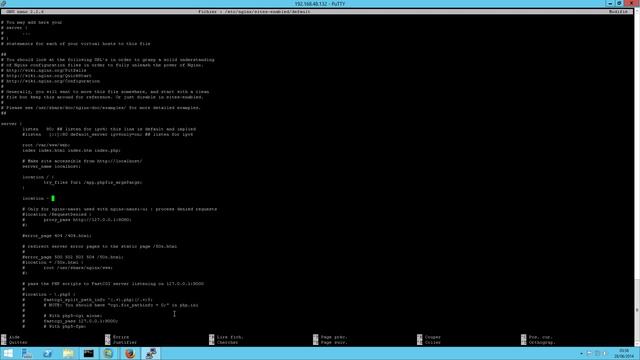Click the scrollbar down arrow in PuTTY
This screenshot has width=640, height=360.
637,343
